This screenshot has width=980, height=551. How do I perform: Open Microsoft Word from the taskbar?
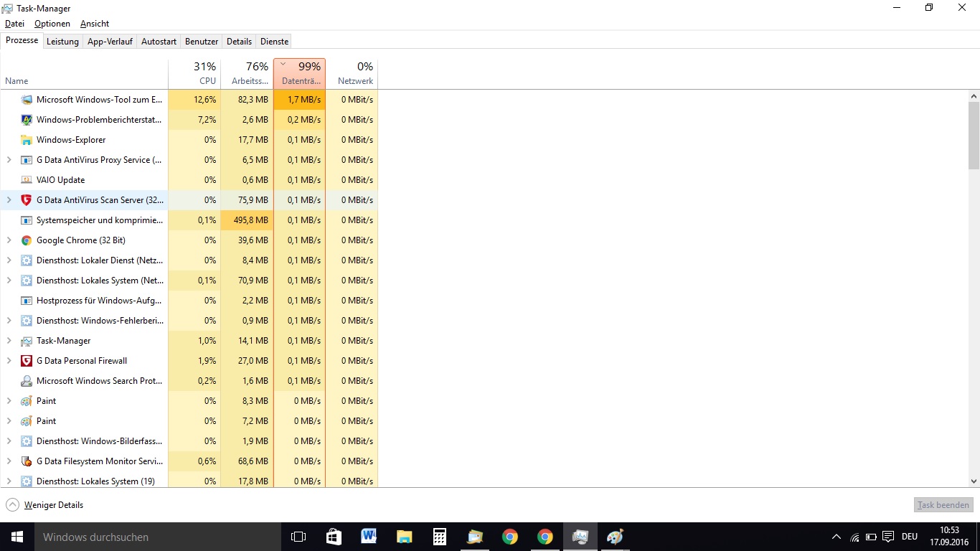[369, 537]
